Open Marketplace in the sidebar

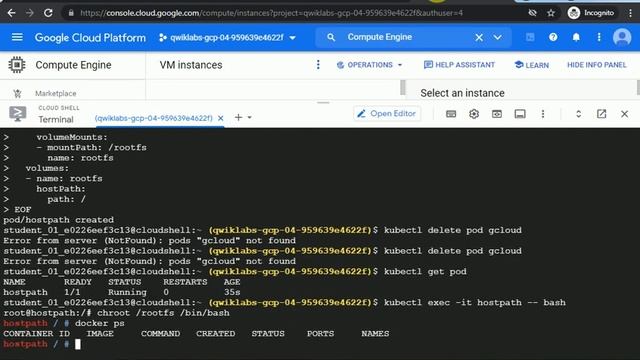point(56,93)
